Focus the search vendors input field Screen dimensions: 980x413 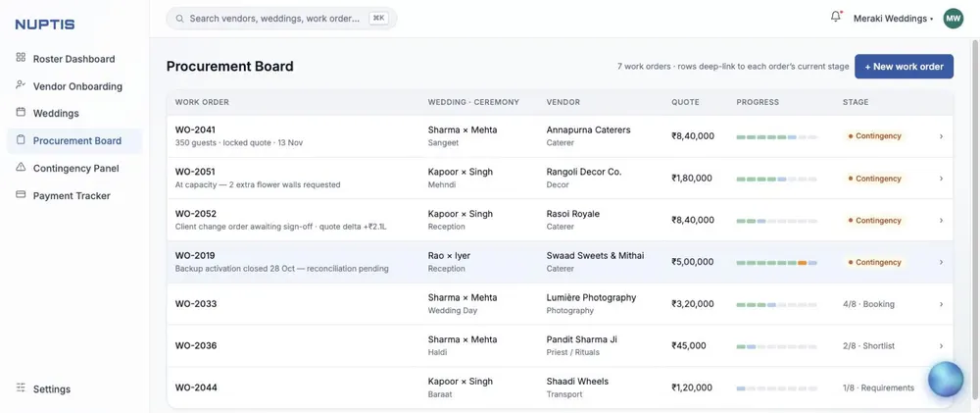(281, 19)
